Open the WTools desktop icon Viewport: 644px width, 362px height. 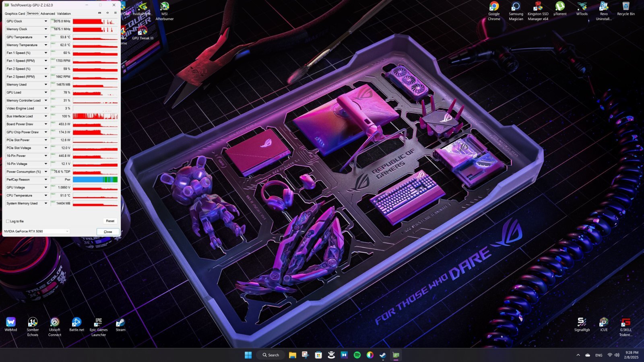point(582,9)
